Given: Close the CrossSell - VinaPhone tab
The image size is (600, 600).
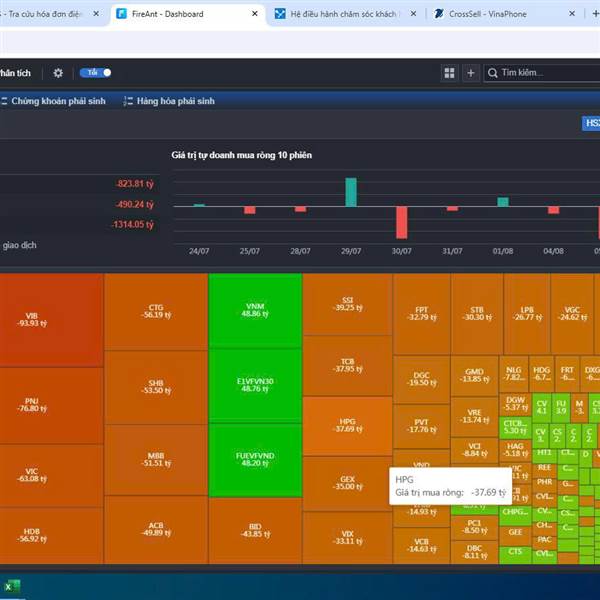Looking at the screenshot, I should tap(572, 14).
